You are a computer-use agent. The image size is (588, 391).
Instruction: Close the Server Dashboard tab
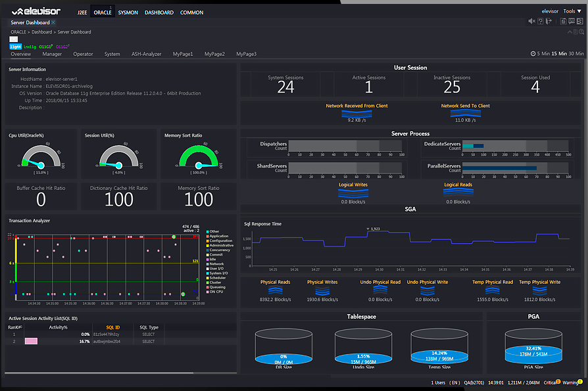[x=53, y=22]
